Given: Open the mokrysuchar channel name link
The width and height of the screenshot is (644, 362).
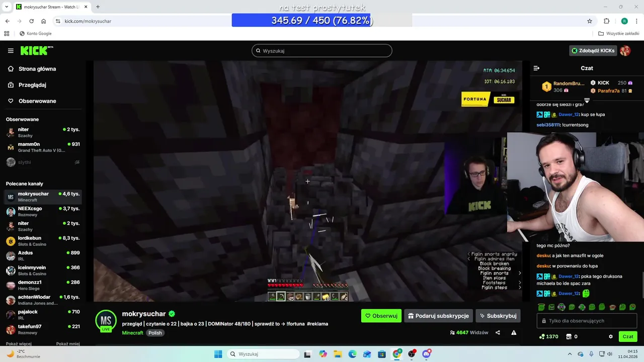Looking at the screenshot, I should (x=144, y=314).
